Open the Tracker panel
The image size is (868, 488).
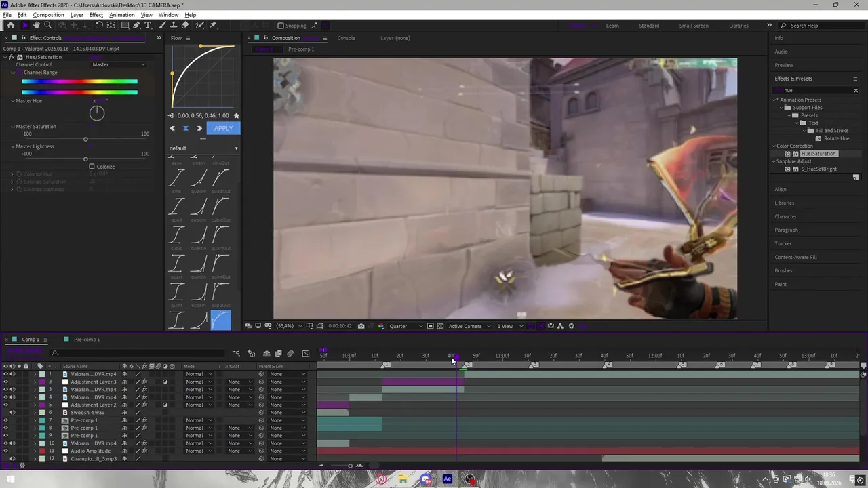pyautogui.click(x=783, y=243)
